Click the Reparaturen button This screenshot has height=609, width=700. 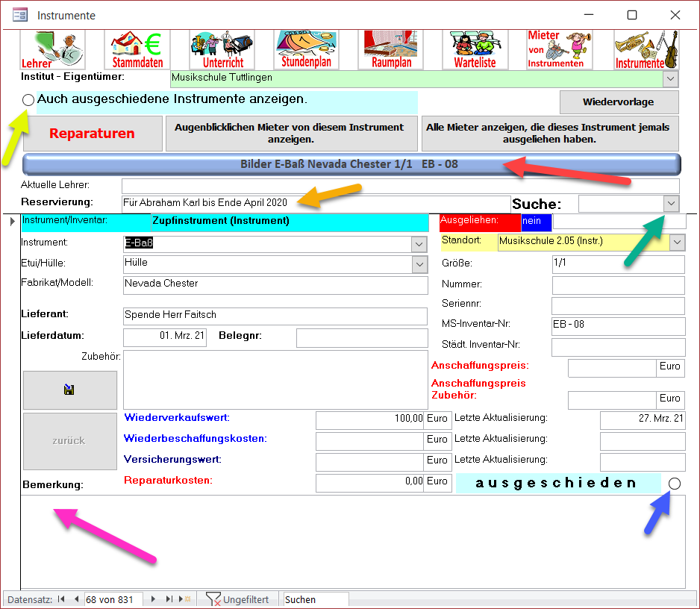tap(92, 134)
